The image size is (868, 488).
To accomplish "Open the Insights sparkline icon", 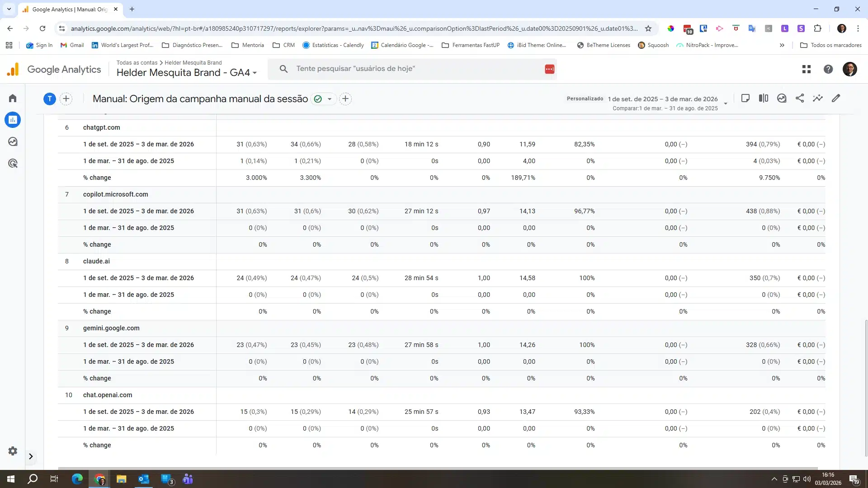I will point(818,98).
